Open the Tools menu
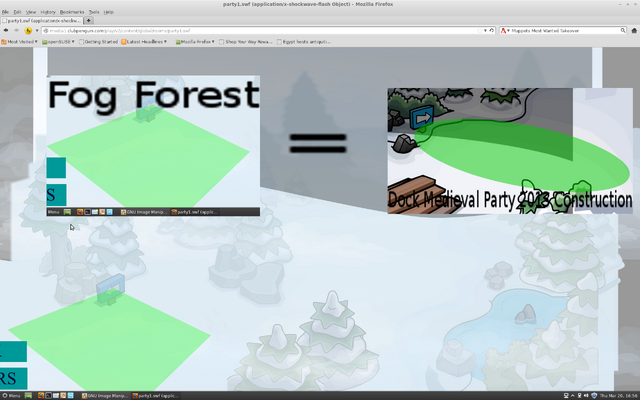The image size is (640, 400). pos(94,12)
